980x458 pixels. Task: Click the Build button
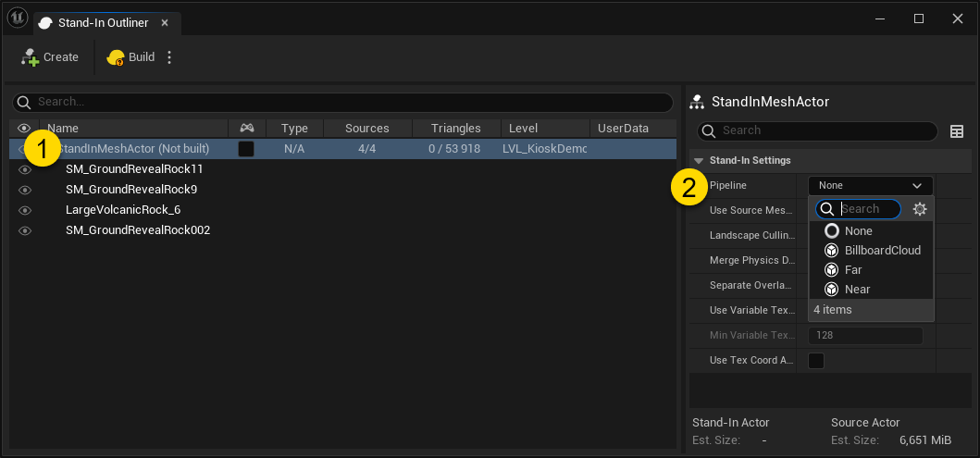(130, 57)
